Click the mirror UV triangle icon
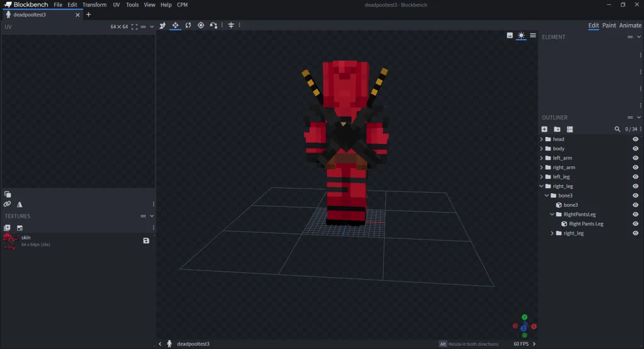 pyautogui.click(x=19, y=204)
